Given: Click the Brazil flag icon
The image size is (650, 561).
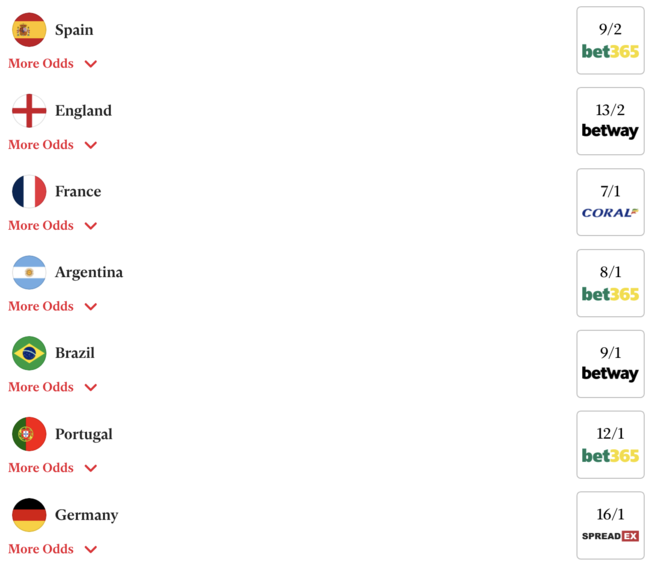Looking at the screenshot, I should (x=29, y=353).
